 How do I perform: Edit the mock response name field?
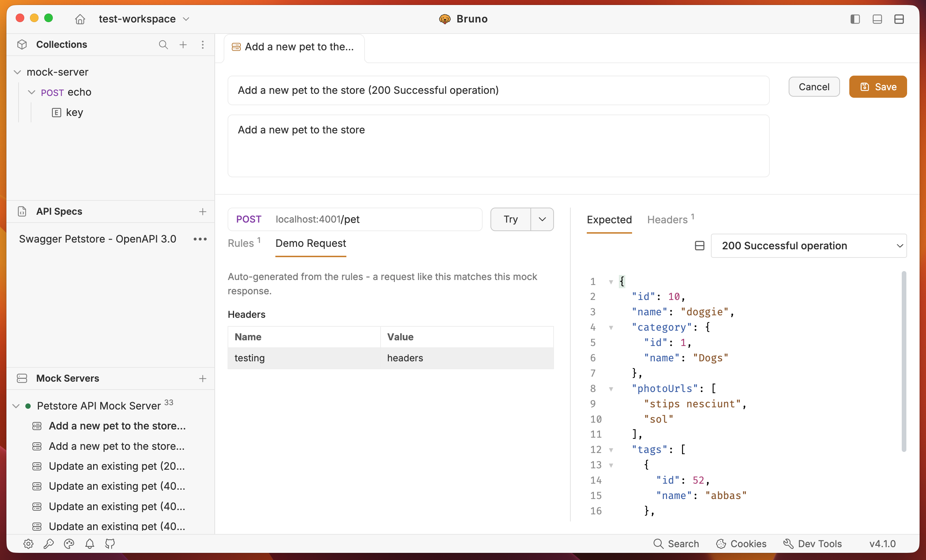pos(498,90)
